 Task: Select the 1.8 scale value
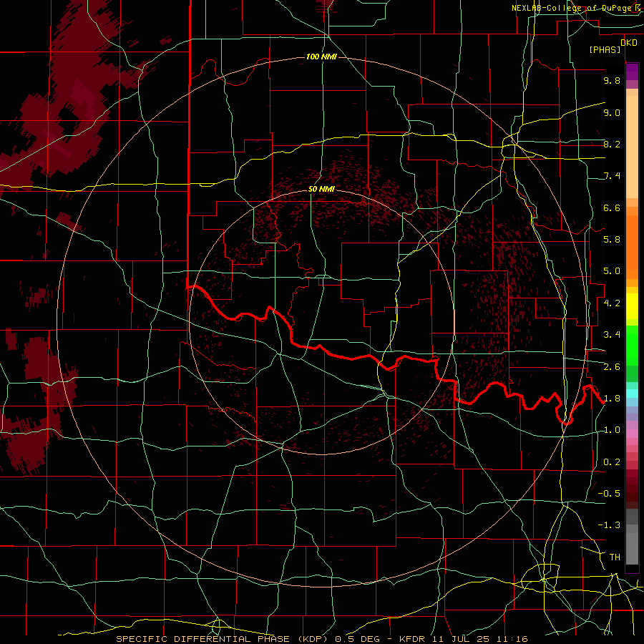tap(612, 399)
